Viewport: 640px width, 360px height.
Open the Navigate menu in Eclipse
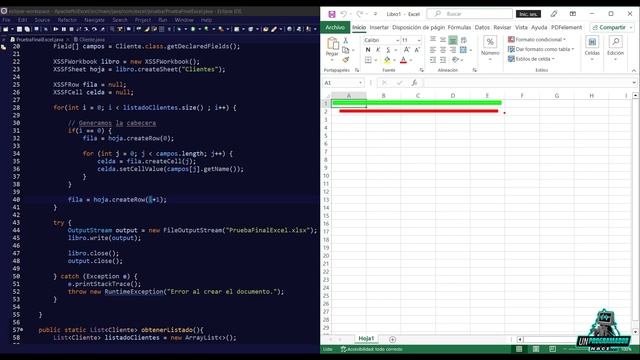pos(94,20)
